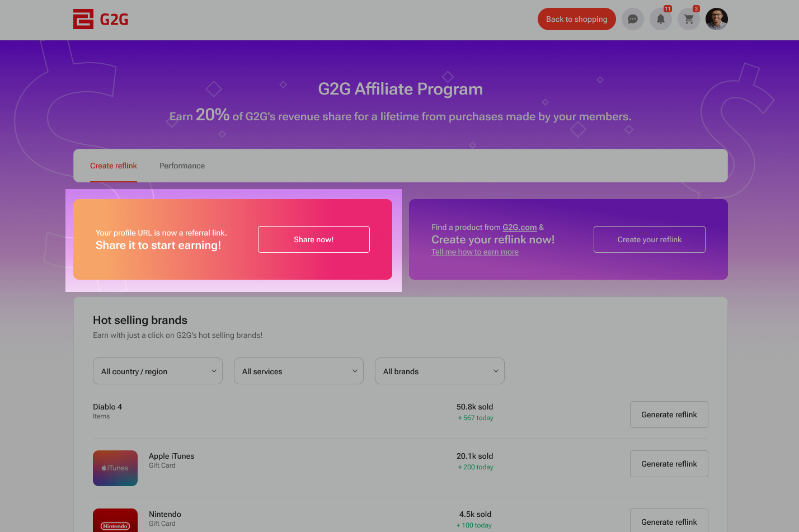Open the shopping cart icon
Image resolution: width=799 pixels, height=532 pixels.
point(688,18)
